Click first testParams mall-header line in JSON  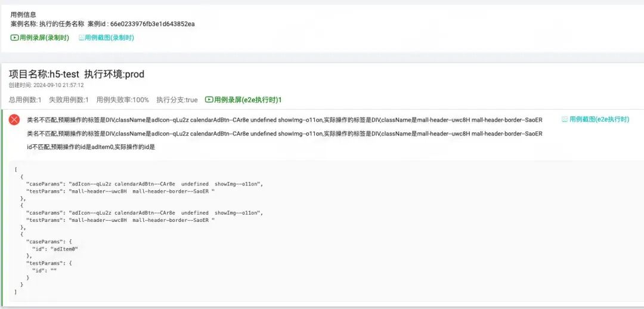(120, 191)
